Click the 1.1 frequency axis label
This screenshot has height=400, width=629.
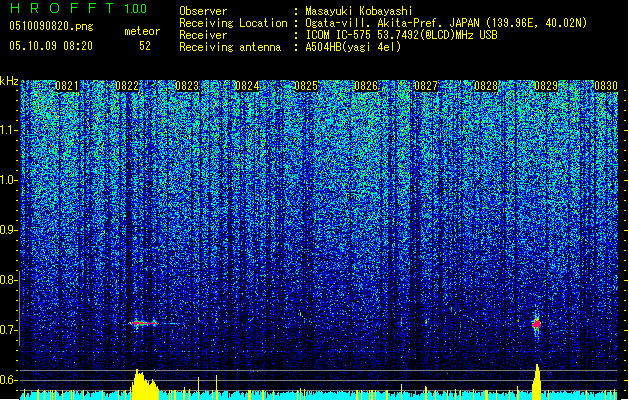point(8,130)
